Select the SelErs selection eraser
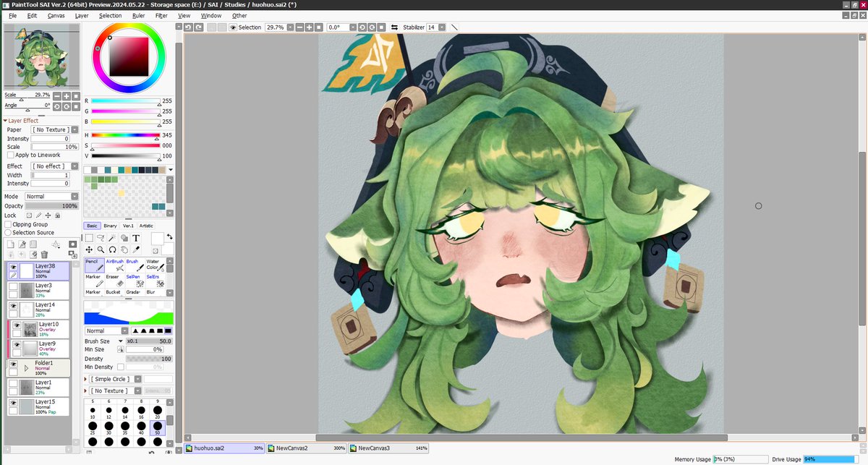Viewport: 868px width, 465px height. click(154, 281)
